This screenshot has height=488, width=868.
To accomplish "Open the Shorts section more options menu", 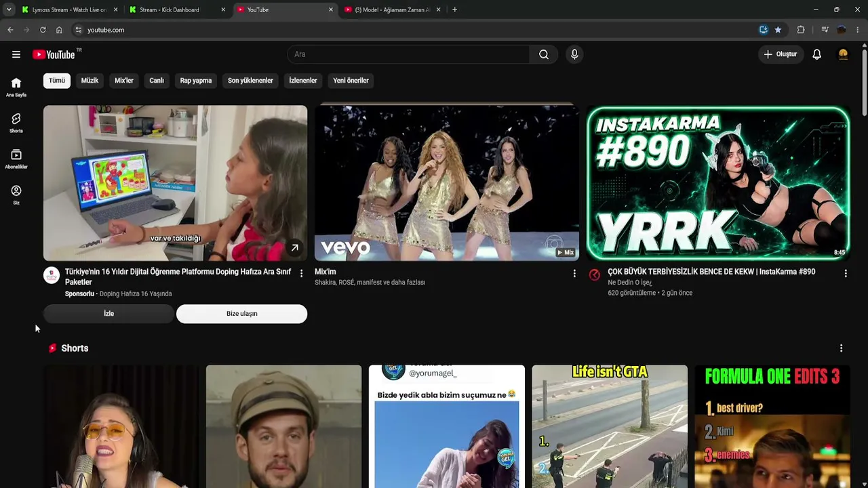I will pyautogui.click(x=841, y=348).
